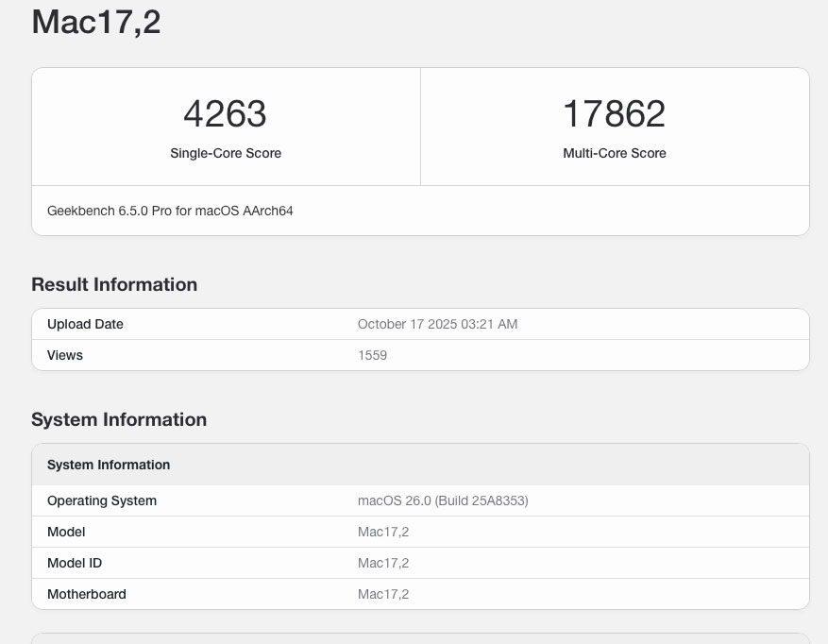Click the Mac17,2 page title
Viewport: 828px width, 644px height.
[x=97, y=22]
